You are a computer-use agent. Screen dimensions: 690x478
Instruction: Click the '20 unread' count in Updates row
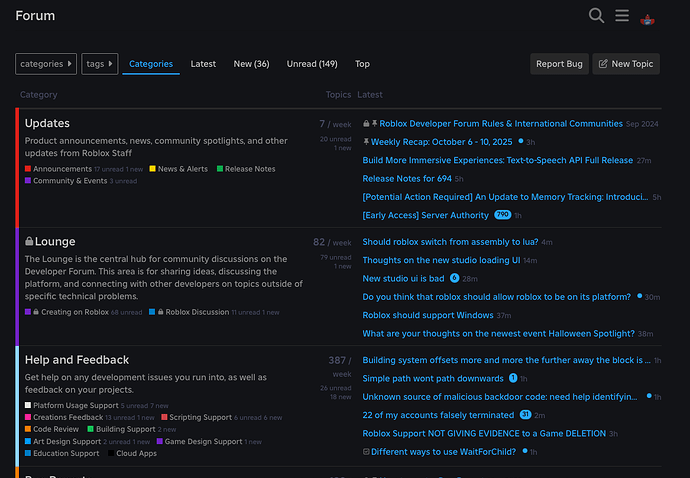(335, 139)
